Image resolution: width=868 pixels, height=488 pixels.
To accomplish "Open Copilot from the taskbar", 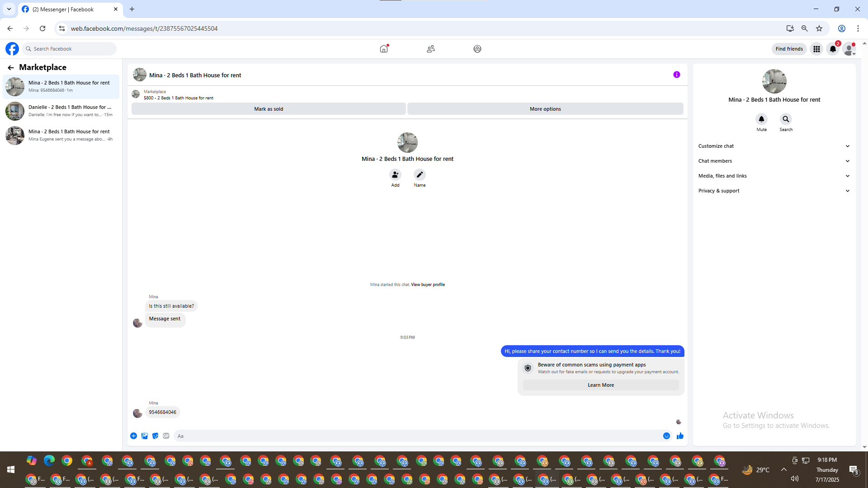I will (31, 460).
